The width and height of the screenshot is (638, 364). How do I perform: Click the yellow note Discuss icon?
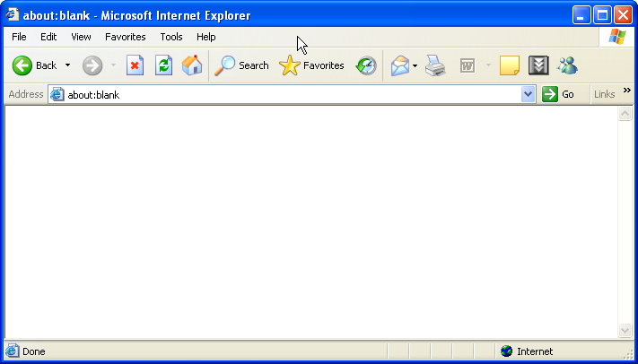(x=510, y=65)
